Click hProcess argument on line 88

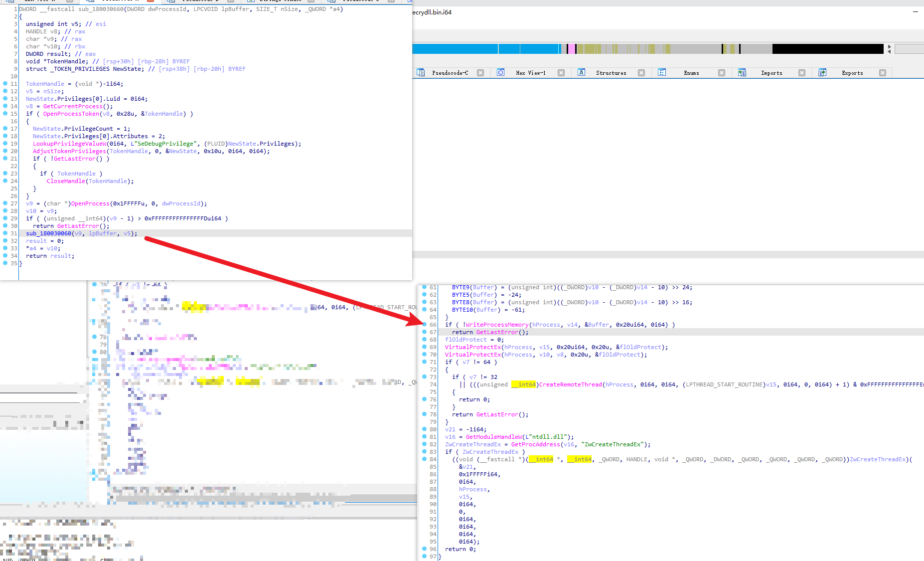pos(473,489)
